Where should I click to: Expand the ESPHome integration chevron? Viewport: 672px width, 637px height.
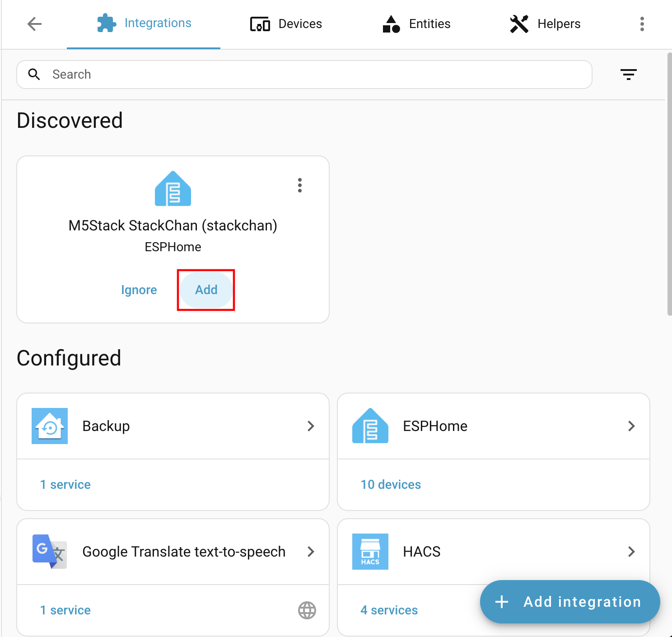click(x=631, y=426)
